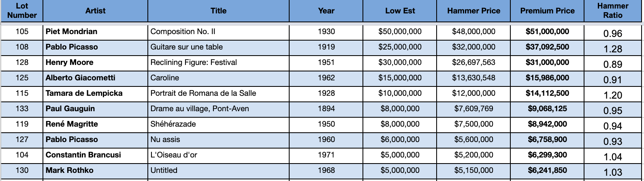Select Constantin Brancusi's hammer ratio 1.04
Image resolution: width=644 pixels, height=181 pixels.
click(613, 156)
